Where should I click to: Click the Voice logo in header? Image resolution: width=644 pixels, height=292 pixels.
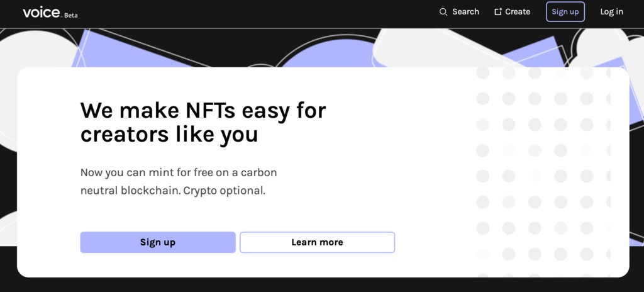point(42,13)
